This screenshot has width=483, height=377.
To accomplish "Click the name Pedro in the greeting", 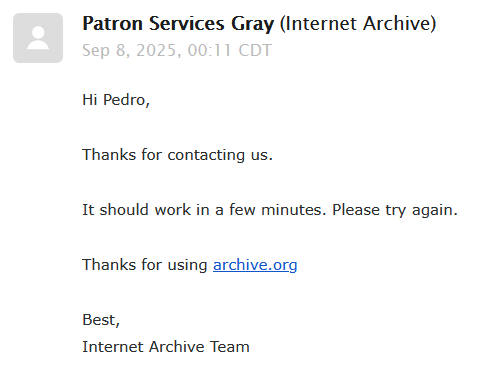I will click(x=126, y=100).
